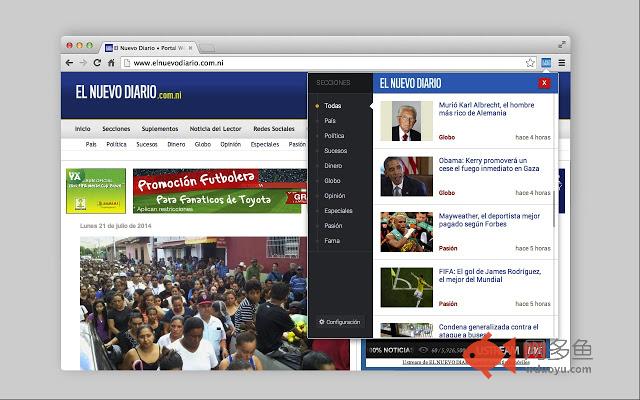Open País in the website sub-navigation
The width and height of the screenshot is (640, 400).
point(91,144)
